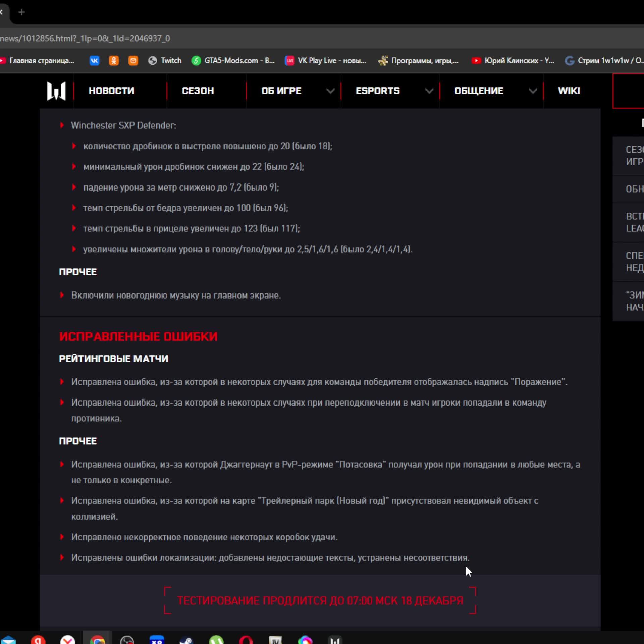Image resolution: width=644 pixels, height=644 pixels.
Task: Open the orange mail bookmark icon
Action: tap(133, 61)
